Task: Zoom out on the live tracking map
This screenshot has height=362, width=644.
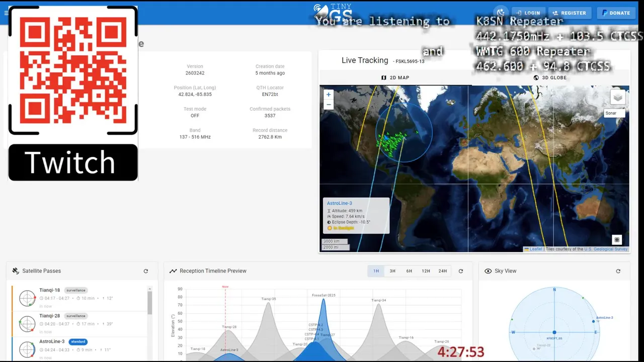Action: coord(329,105)
